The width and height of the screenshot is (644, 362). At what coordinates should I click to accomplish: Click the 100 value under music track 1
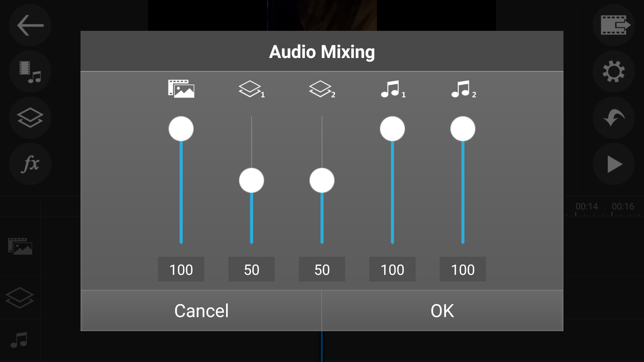point(392,269)
